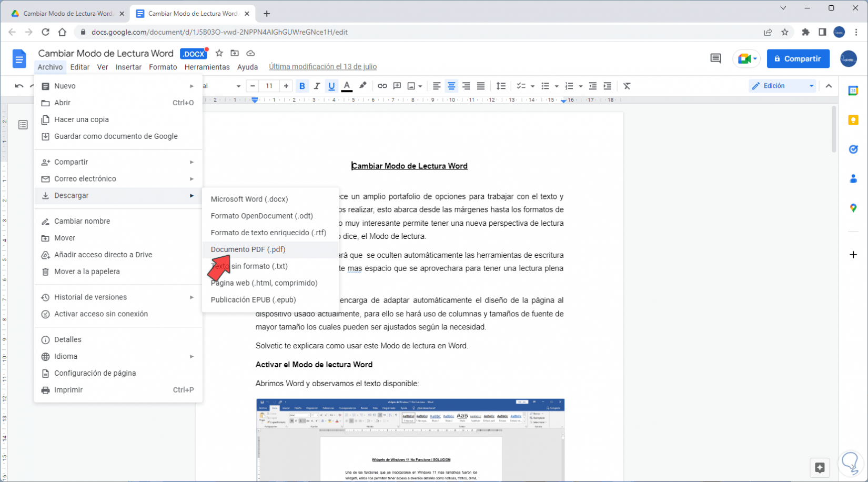Hide the menus with the chevron
Screen dimensions: 868x482
coord(829,86)
